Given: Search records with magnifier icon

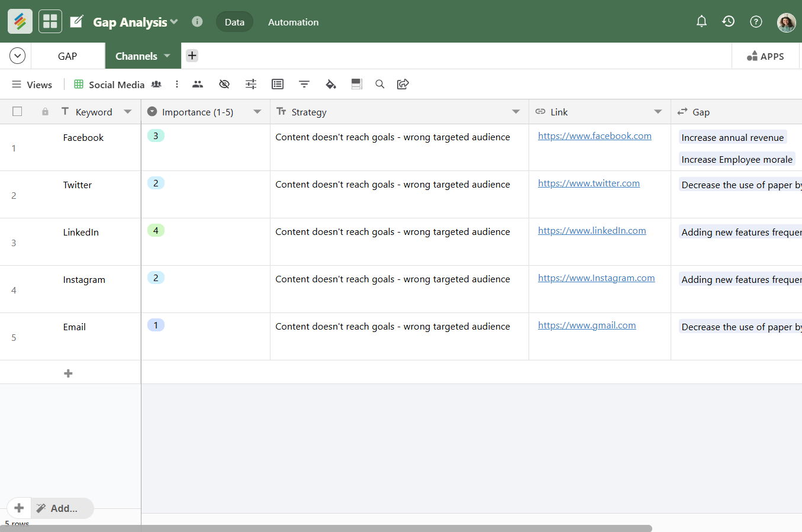Looking at the screenshot, I should point(380,84).
